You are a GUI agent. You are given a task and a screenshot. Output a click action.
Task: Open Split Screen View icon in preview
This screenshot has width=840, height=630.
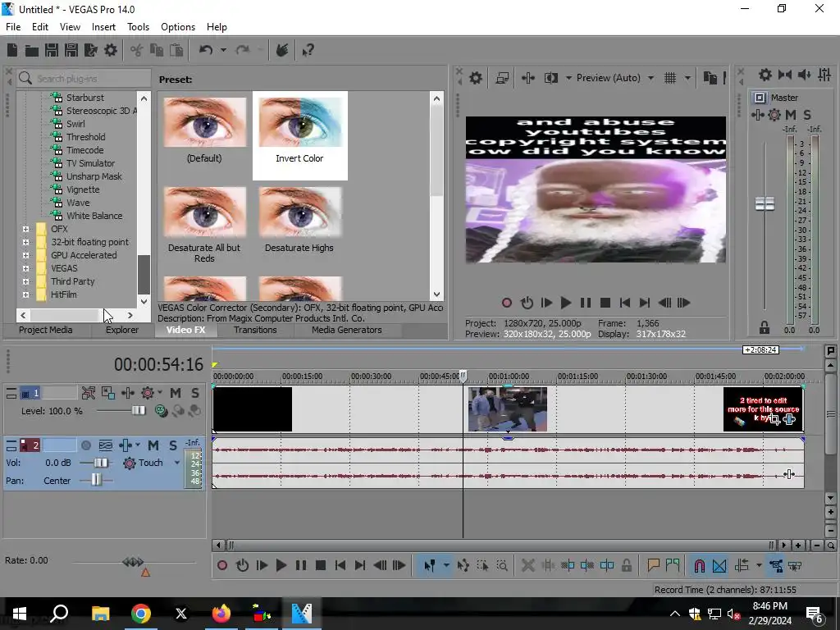pos(551,78)
